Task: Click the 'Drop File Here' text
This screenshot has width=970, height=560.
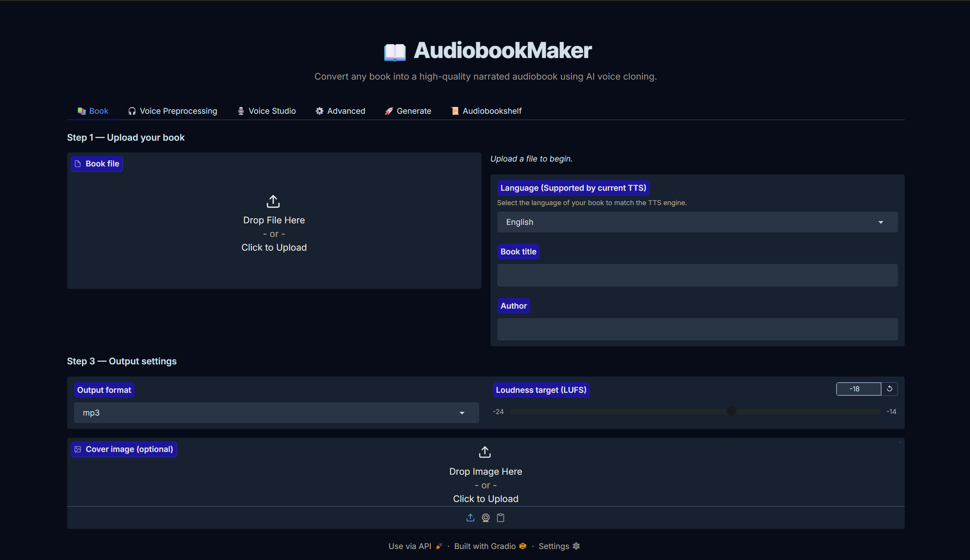Action: [x=274, y=220]
